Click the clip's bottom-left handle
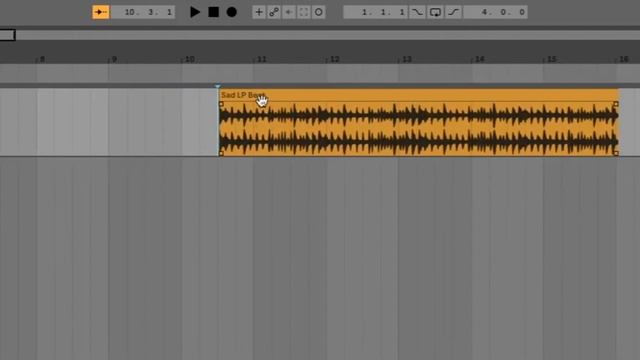 click(x=221, y=153)
